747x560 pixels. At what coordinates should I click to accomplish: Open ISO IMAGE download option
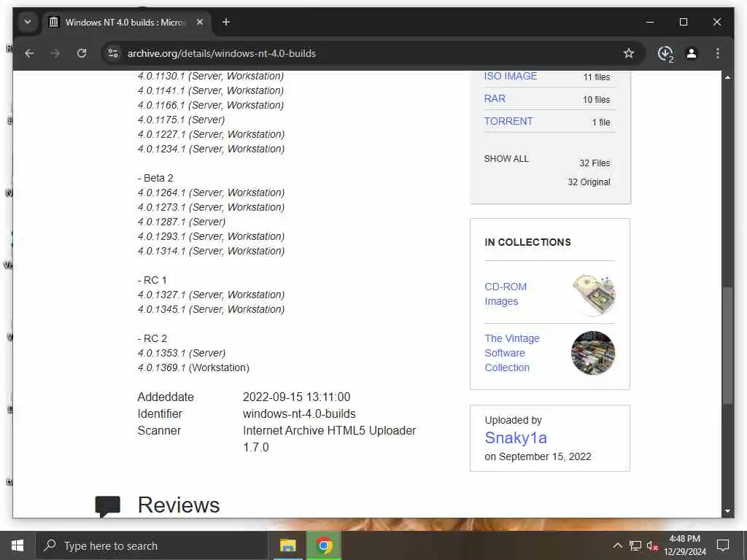[x=510, y=76]
